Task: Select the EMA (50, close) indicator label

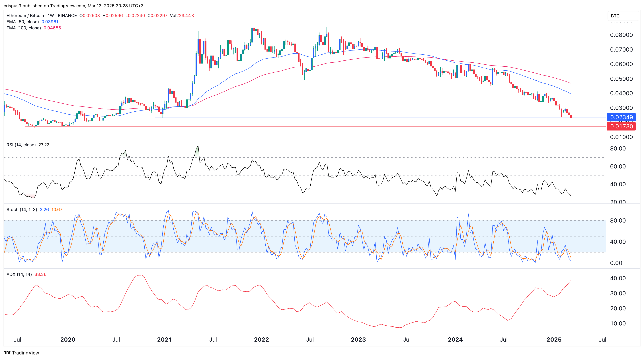Action: pyautogui.click(x=22, y=22)
